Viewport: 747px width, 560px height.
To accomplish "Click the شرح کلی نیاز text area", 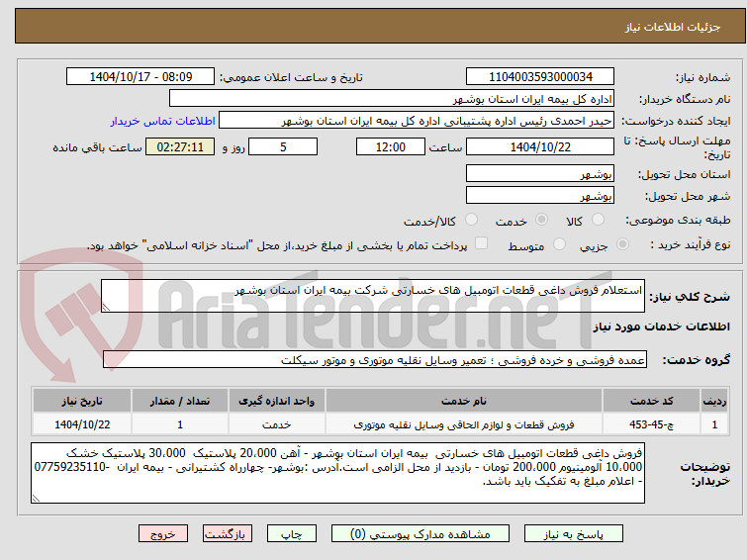I will tap(373, 296).
